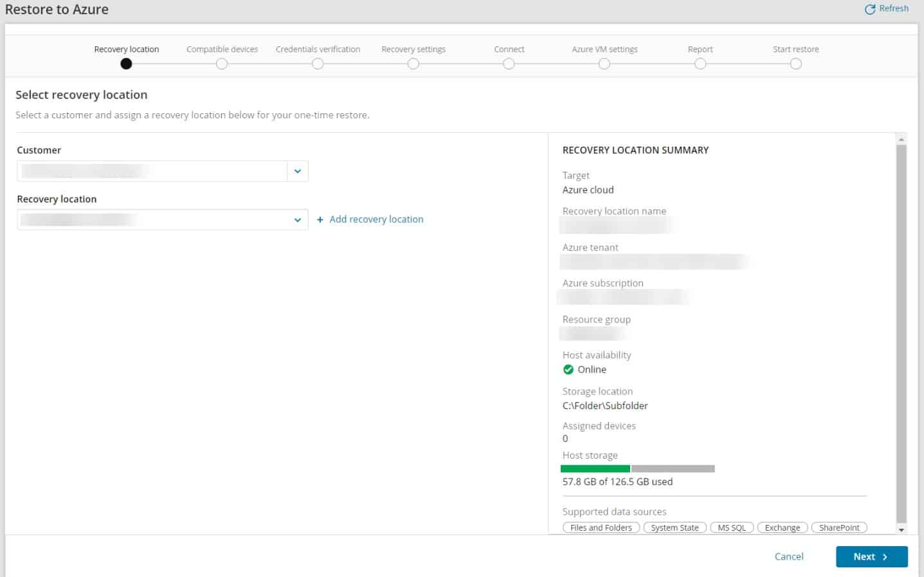Screen dimensions: 924x577
Task: Select the Credentials verification step circle
Action: tap(318, 64)
